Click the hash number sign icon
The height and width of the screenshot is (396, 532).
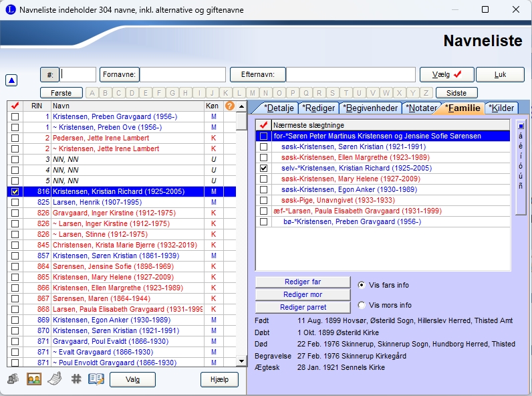(x=76, y=379)
